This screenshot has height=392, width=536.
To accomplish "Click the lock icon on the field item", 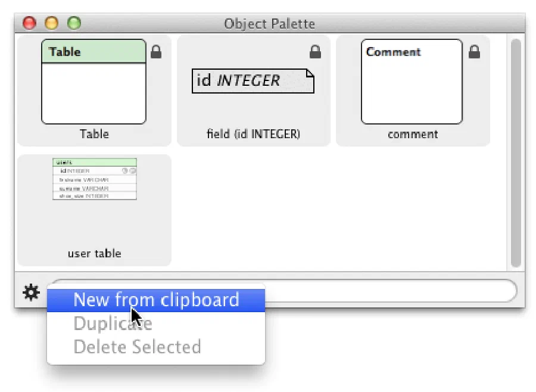I will pyautogui.click(x=315, y=52).
